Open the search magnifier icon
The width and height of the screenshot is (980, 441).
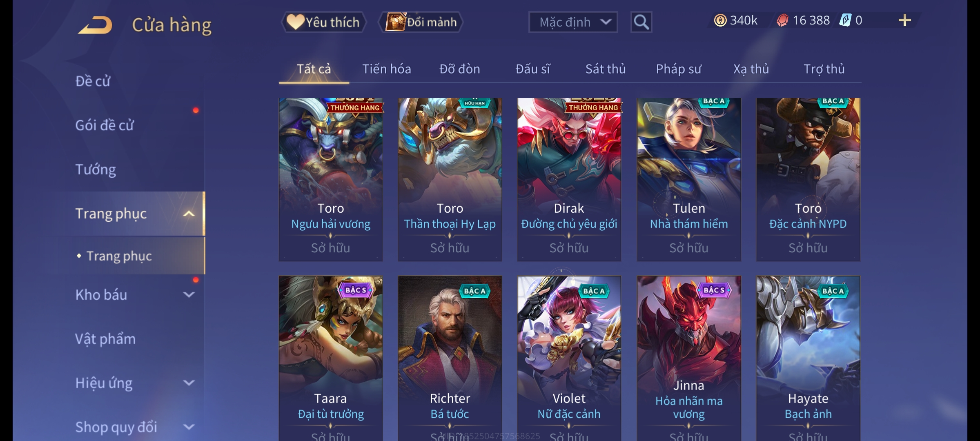(x=641, y=22)
